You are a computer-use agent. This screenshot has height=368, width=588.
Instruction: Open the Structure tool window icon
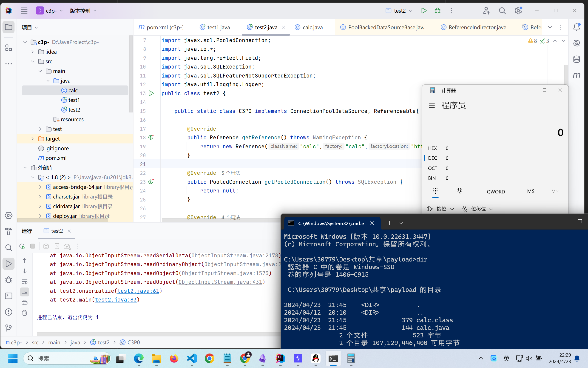[9, 48]
